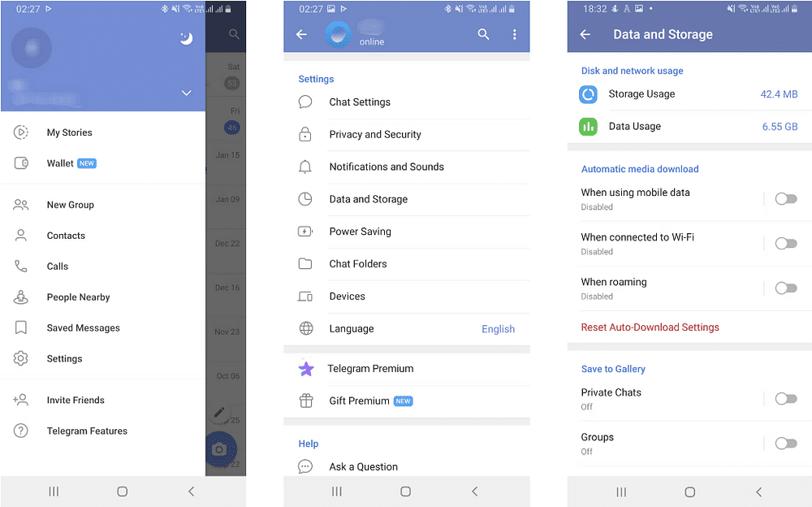Tap the Saved Messages bookmark icon
Image resolution: width=812 pixels, height=507 pixels.
point(21,327)
